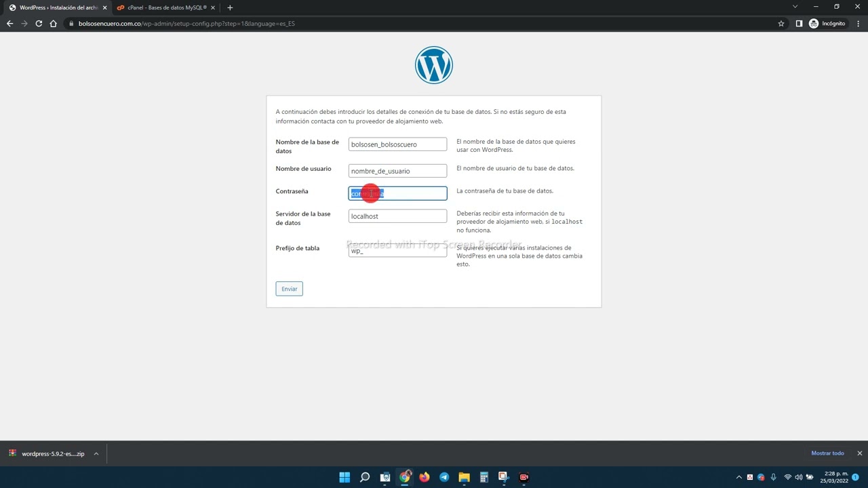This screenshot has height=488, width=868.
Task: Switch to cPanel Bases de datos MySQL tab
Action: point(165,7)
